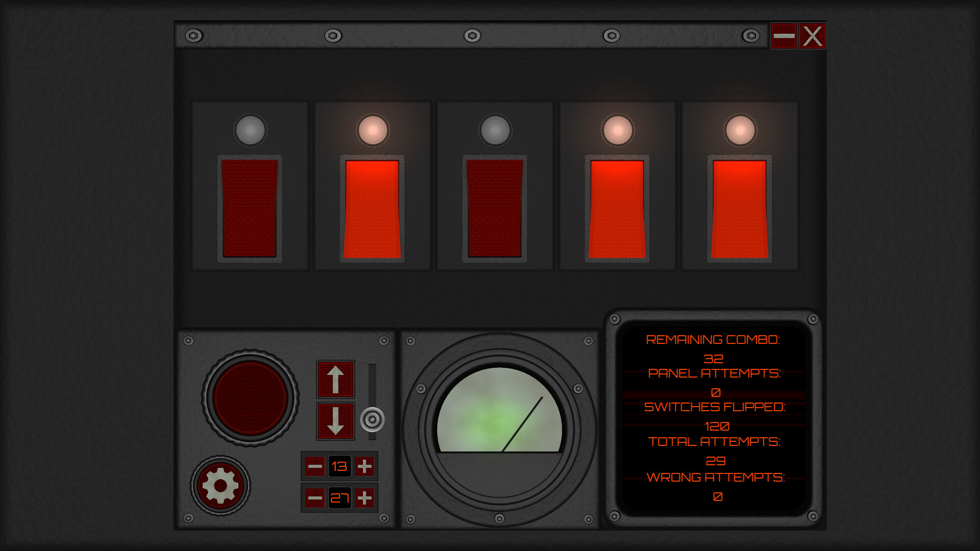This screenshot has height=551, width=980.
Task: Click the number field showing 27
Action: (x=339, y=498)
